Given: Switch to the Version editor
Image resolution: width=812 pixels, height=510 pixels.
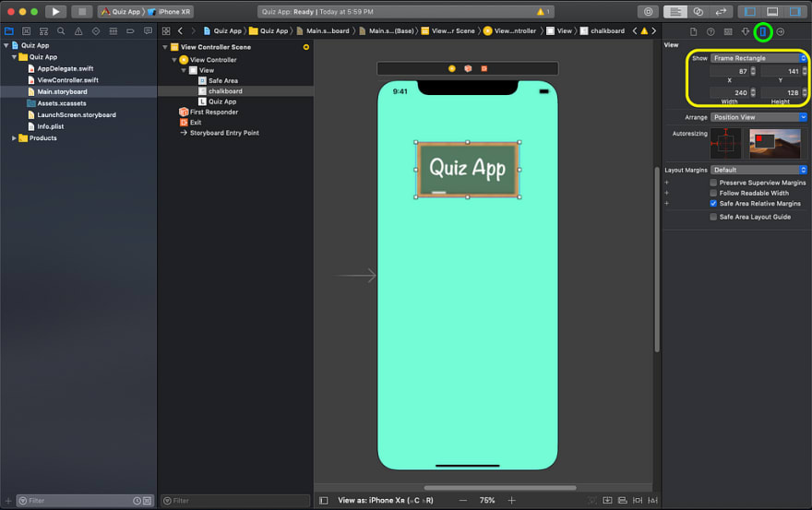Looking at the screenshot, I should coord(721,11).
